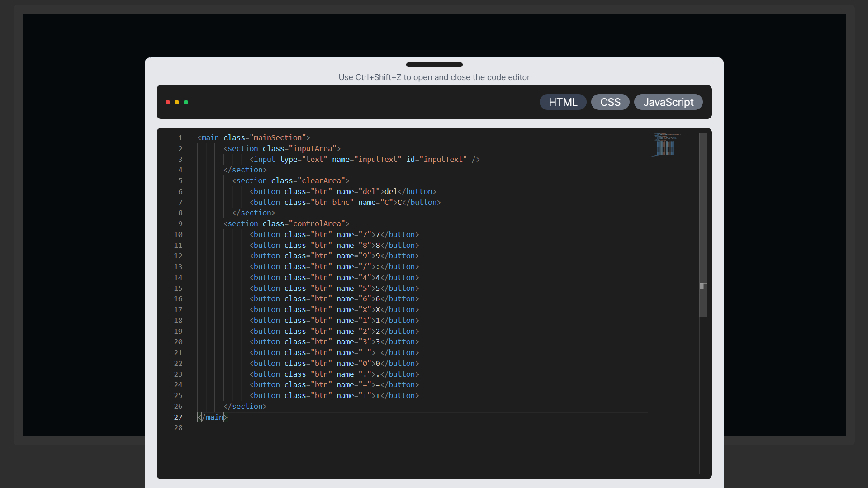Click the closing </section> tag on line 26
The width and height of the screenshot is (868, 488).
[245, 406]
